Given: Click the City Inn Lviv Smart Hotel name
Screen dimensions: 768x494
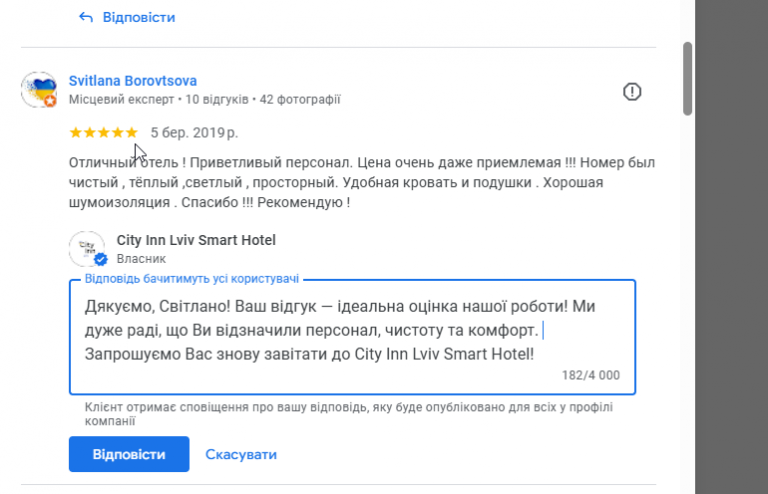Looking at the screenshot, I should coord(196,240).
